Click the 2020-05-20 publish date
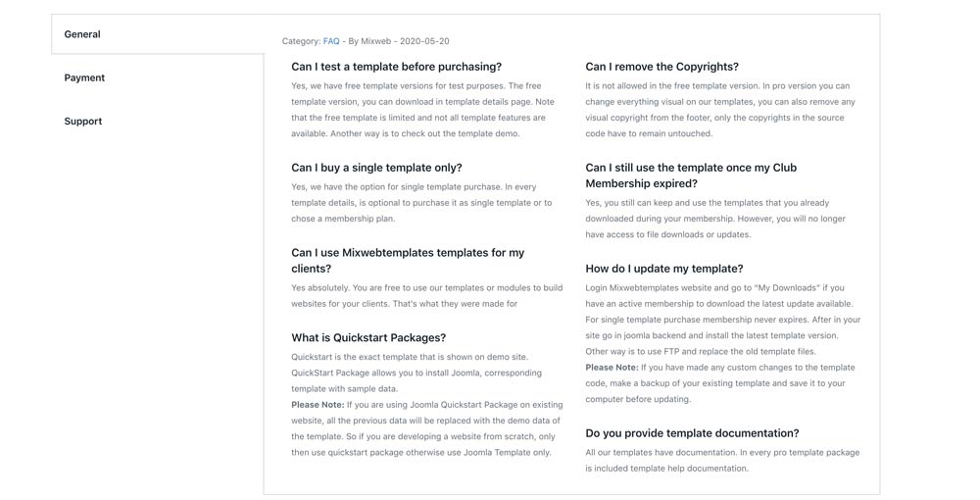Screen dimensions: 980x500 tap(423, 41)
